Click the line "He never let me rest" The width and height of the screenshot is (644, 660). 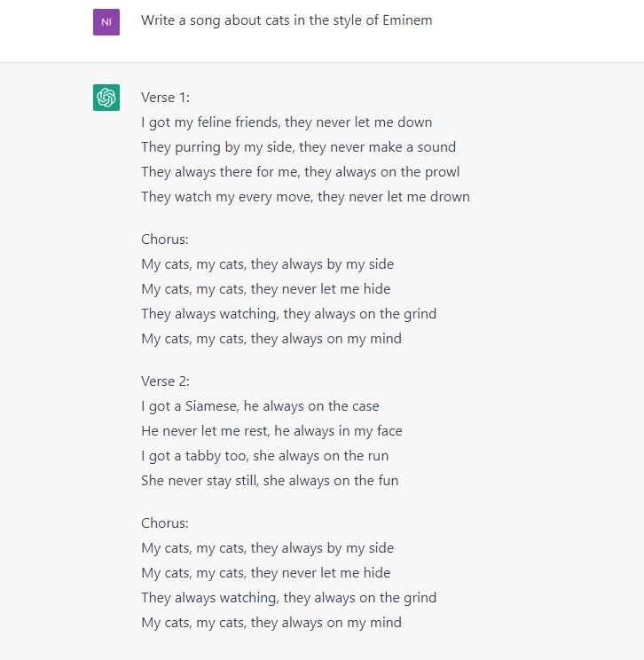pos(271,431)
